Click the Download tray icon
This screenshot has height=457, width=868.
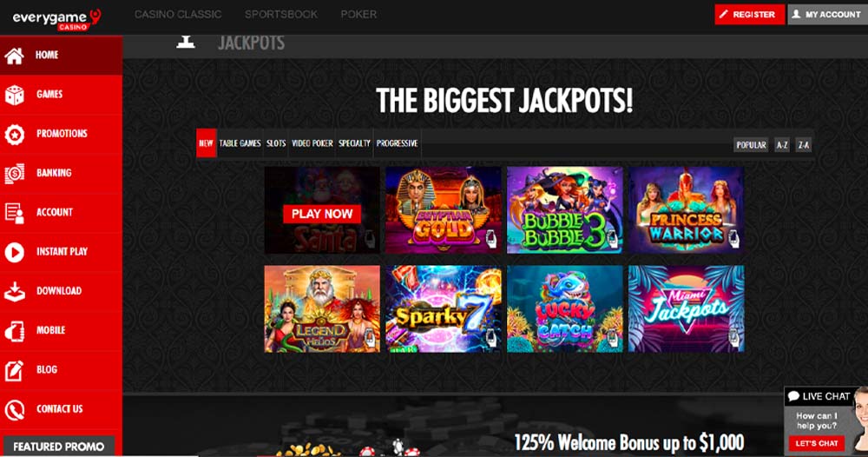click(14, 291)
